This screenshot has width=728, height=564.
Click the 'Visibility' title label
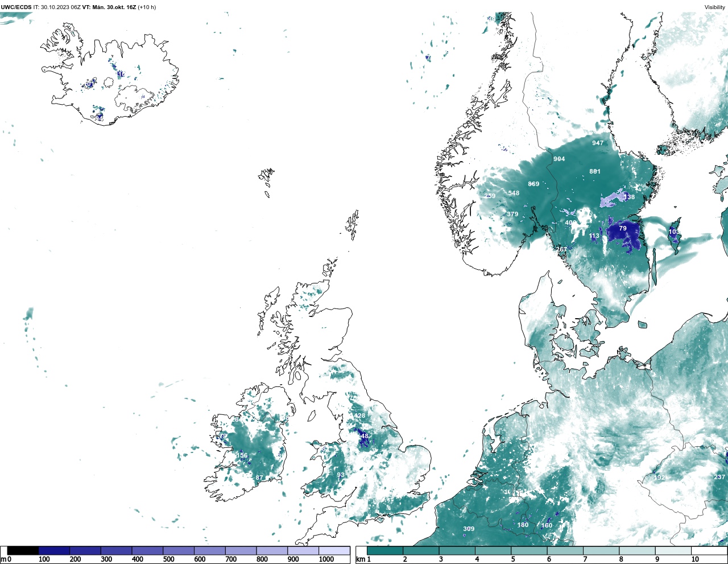(x=715, y=7)
